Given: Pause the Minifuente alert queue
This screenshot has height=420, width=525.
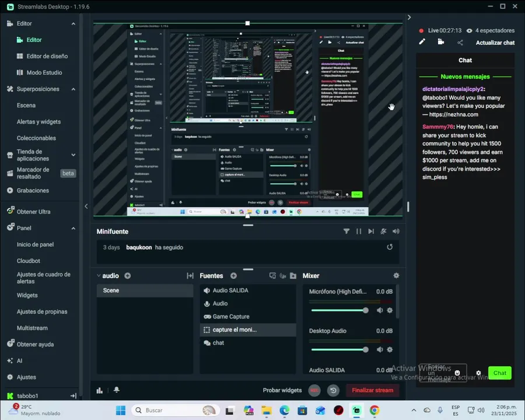Looking at the screenshot, I should point(359,231).
